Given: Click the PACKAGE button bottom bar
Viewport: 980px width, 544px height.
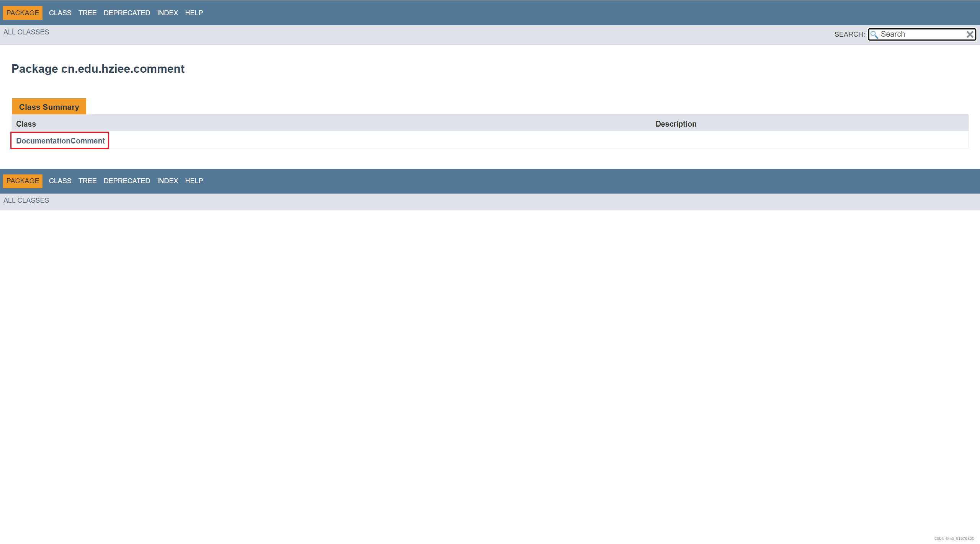Looking at the screenshot, I should point(23,180).
